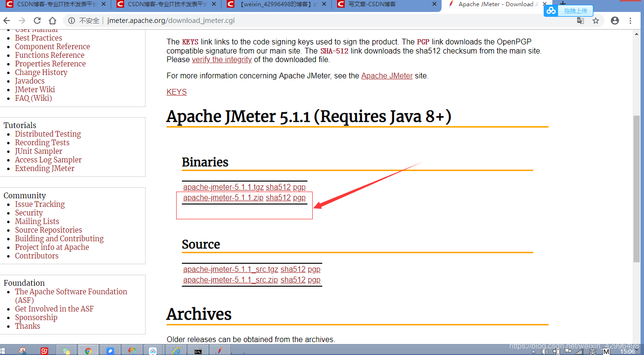This screenshot has width=644, height=355.
Task: Open Building and Contributing link
Action: 59,239
